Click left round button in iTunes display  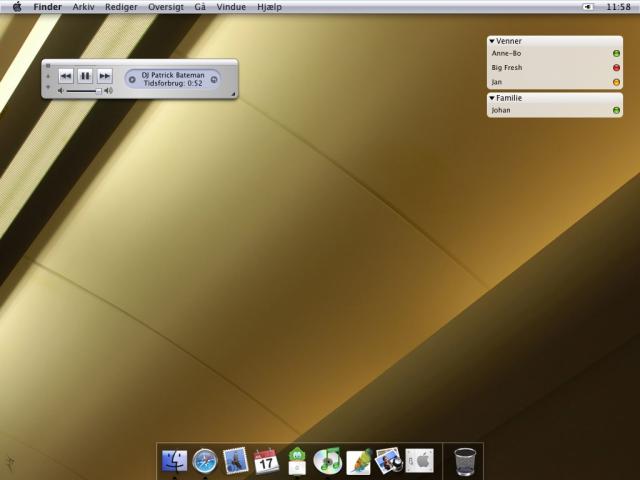pos(132,80)
